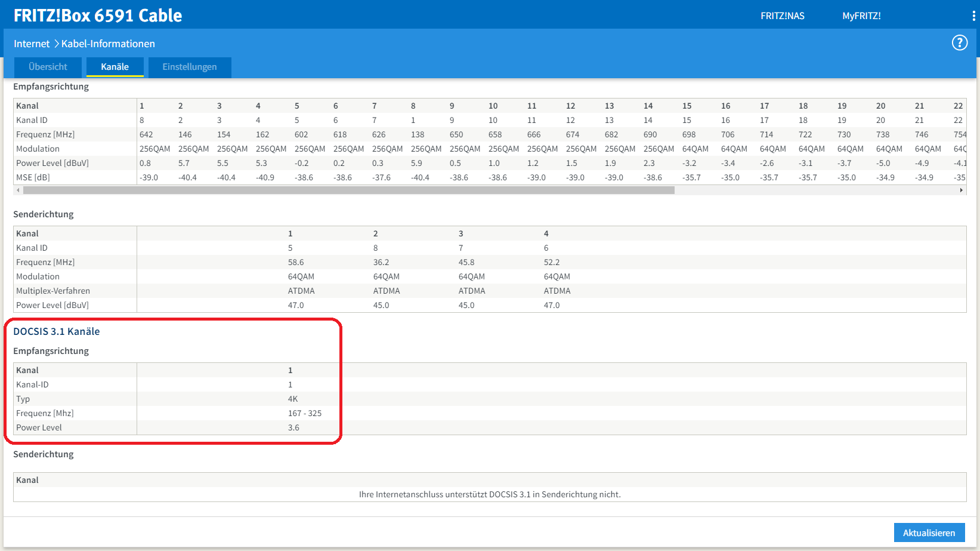Click the right arrow of the table scrollbar
The image size is (980, 551).
tap(960, 190)
